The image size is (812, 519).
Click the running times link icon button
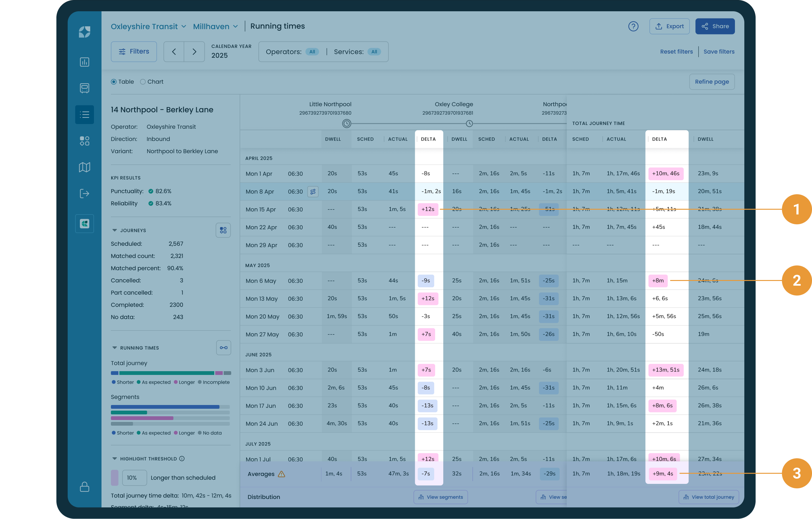tap(223, 348)
